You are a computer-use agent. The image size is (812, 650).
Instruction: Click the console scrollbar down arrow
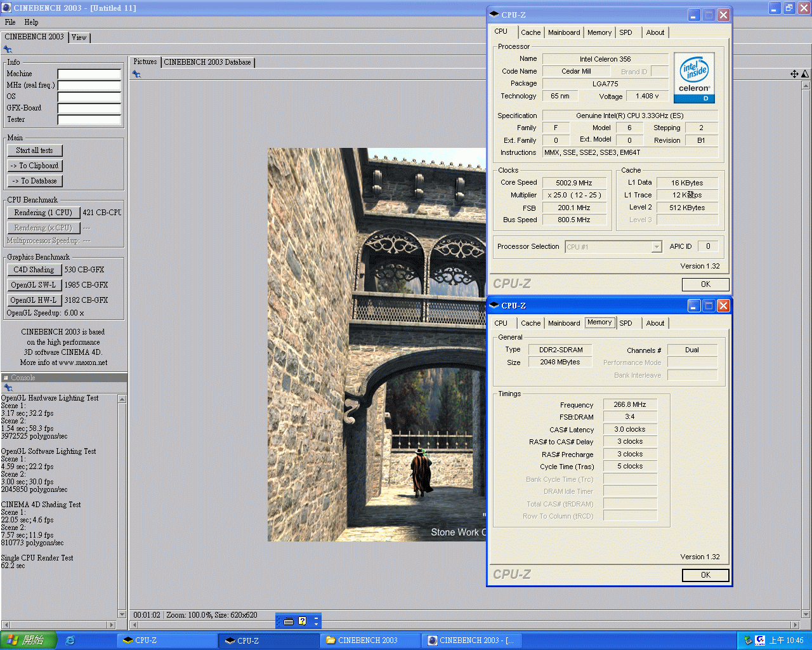point(122,615)
